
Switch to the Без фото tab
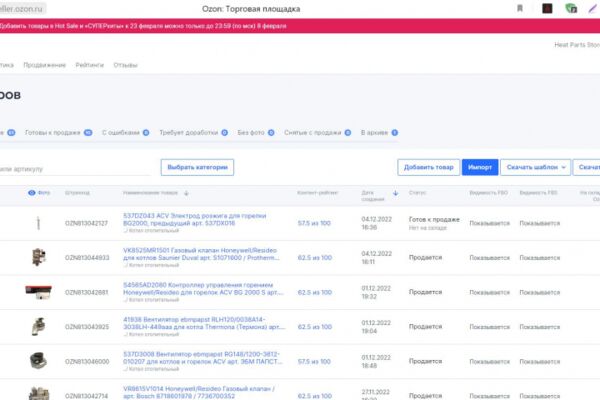(256, 132)
